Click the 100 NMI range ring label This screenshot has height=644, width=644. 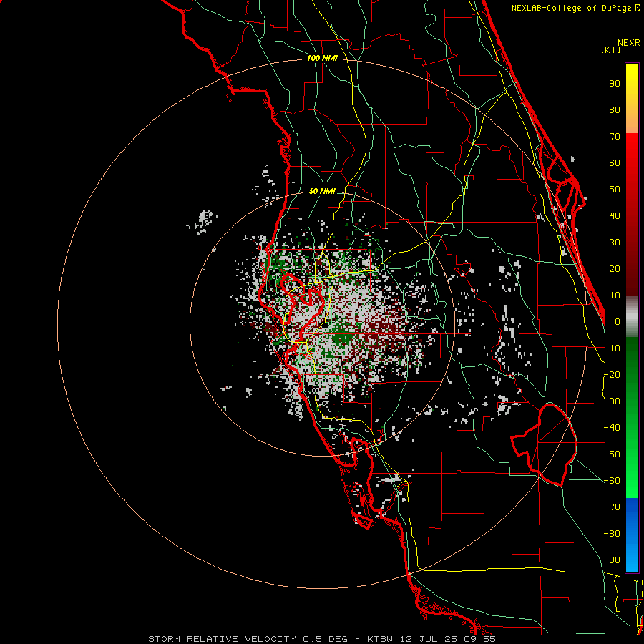[x=322, y=59]
